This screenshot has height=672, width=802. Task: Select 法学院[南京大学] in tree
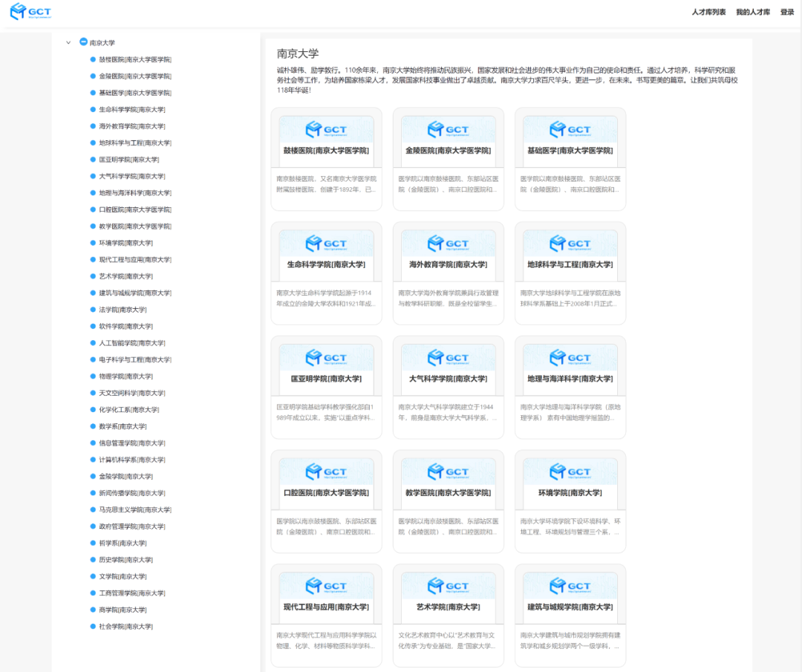(x=123, y=310)
